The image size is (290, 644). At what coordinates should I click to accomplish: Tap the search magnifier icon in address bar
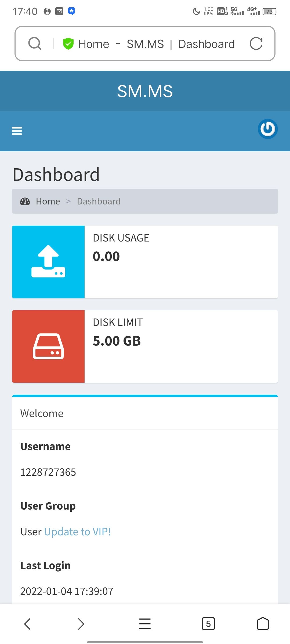pos(35,43)
